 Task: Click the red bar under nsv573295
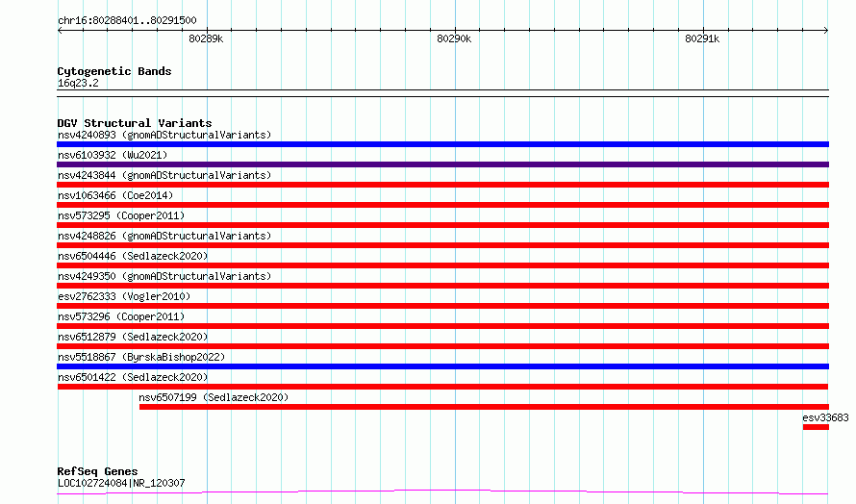[442, 225]
